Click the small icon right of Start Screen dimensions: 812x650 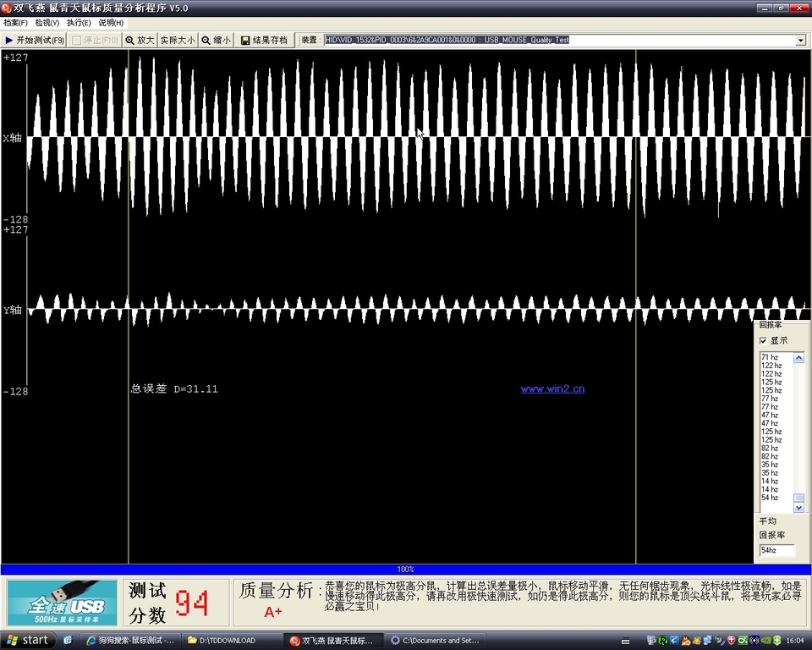click(x=68, y=641)
